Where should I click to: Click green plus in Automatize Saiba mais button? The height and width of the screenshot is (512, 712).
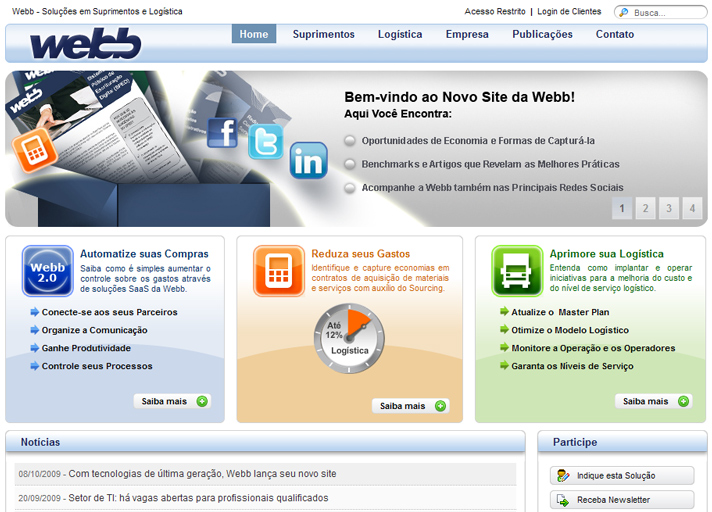(x=202, y=401)
